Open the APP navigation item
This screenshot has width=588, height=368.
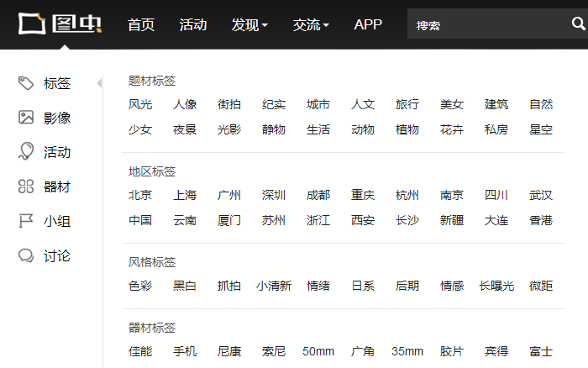click(368, 24)
